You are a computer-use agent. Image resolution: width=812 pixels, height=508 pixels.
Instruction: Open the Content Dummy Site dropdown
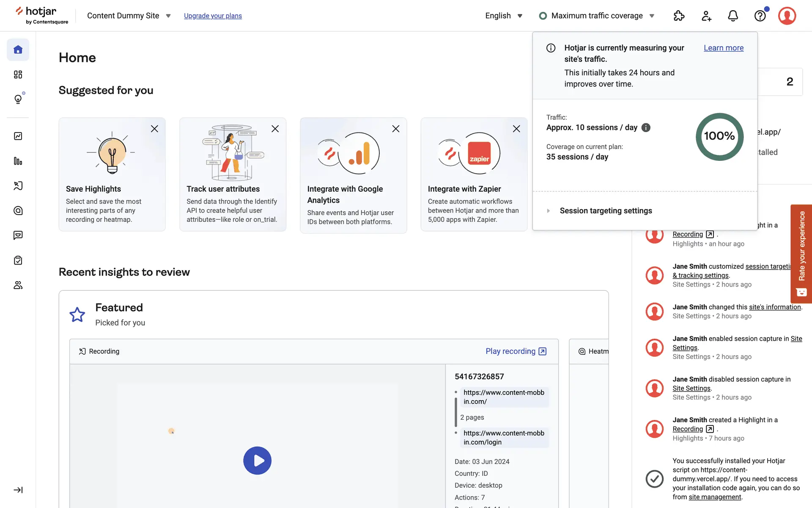[x=129, y=16]
